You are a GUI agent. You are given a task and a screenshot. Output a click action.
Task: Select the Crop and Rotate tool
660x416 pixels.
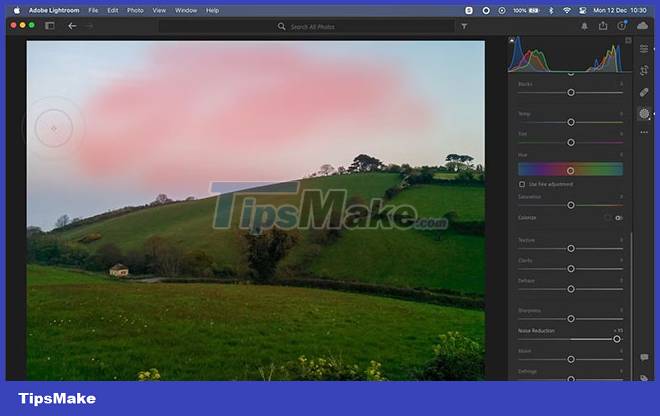pos(644,70)
